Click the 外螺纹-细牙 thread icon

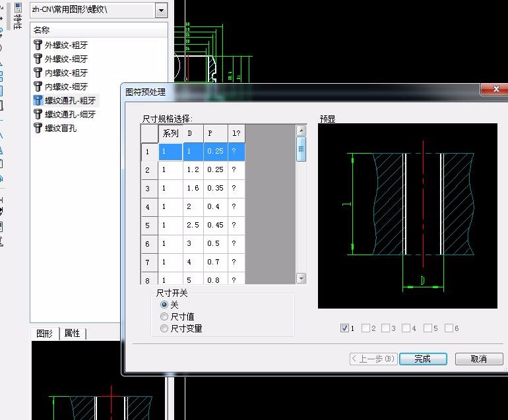tap(38, 59)
